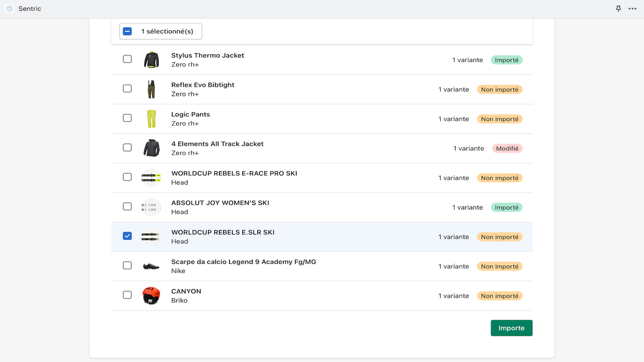Pin the Sentric app with pin icon
The width and height of the screenshot is (644, 362).
618,9
